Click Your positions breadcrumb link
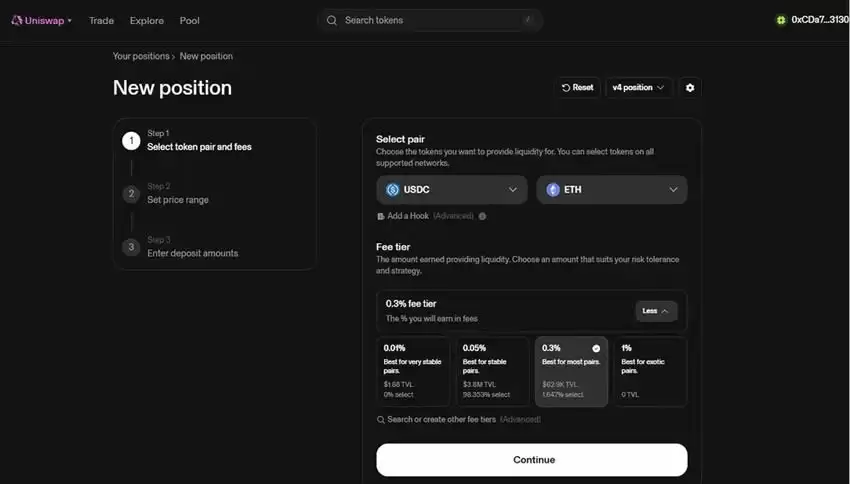The image size is (850, 484). [141, 56]
